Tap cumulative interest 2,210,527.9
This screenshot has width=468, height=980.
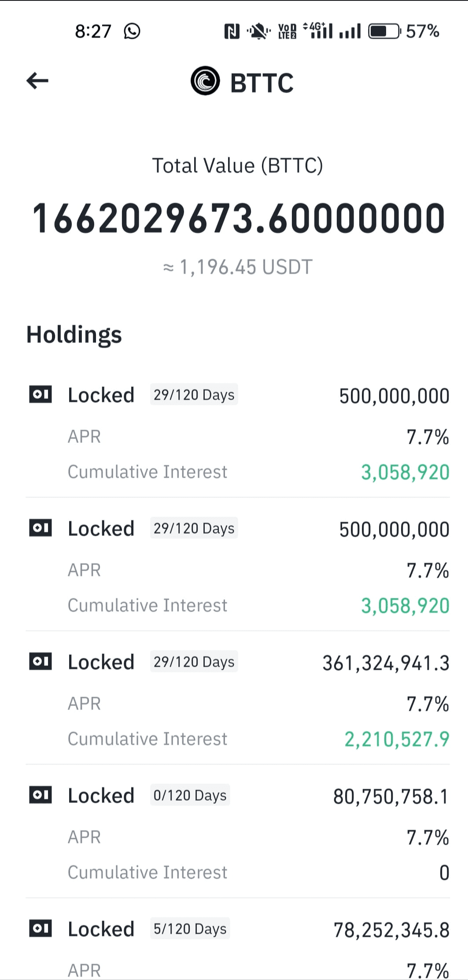click(397, 739)
